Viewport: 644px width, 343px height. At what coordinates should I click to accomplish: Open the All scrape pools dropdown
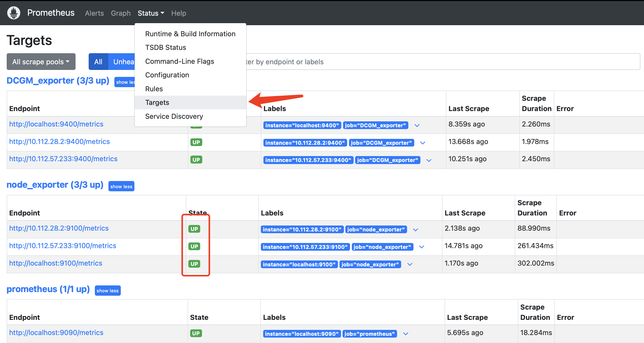tap(41, 62)
